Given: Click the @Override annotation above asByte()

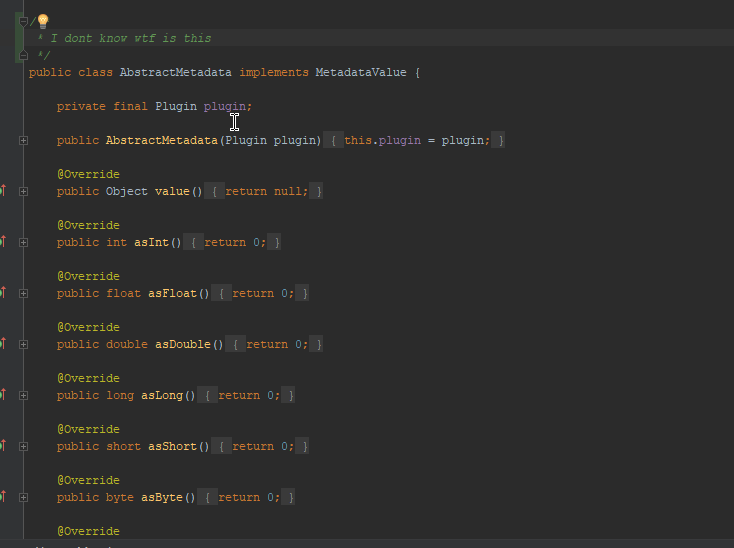Looking at the screenshot, I should 88,481.
